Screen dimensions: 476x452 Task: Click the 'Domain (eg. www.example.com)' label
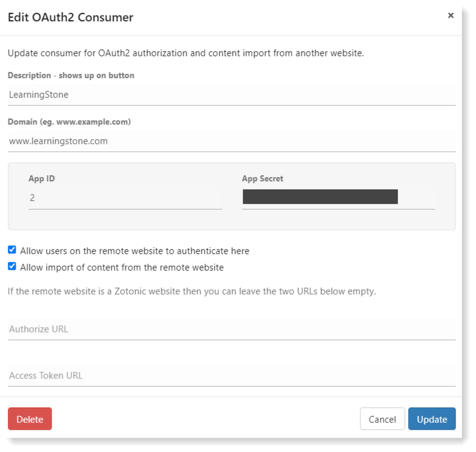click(69, 122)
